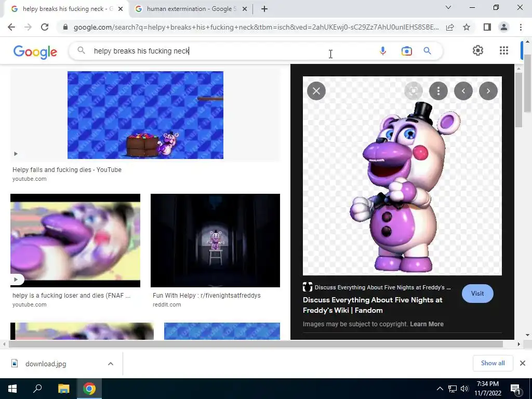Open a new browser tab
The height and width of the screenshot is (399, 532).
coord(264,9)
